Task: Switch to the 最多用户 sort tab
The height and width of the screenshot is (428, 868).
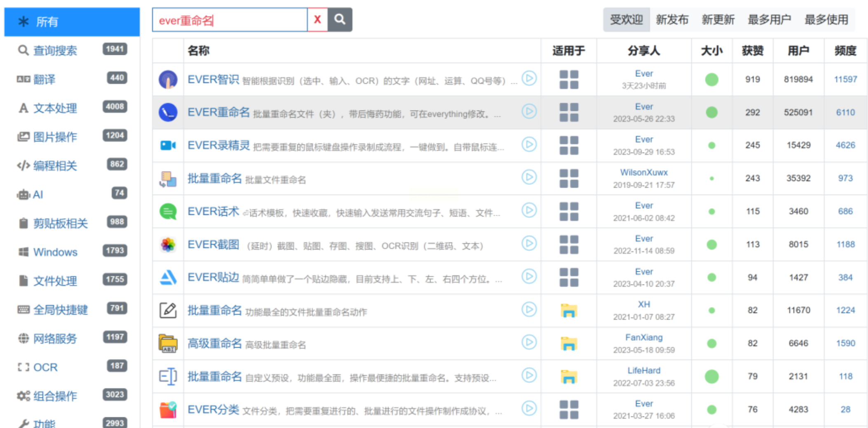Action: pos(769,19)
